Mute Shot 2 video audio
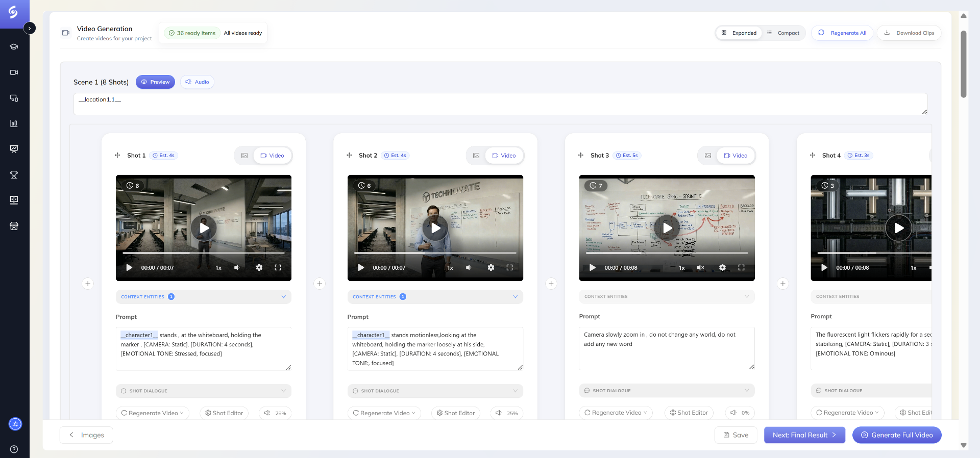Image resolution: width=980 pixels, height=458 pixels. (x=469, y=267)
